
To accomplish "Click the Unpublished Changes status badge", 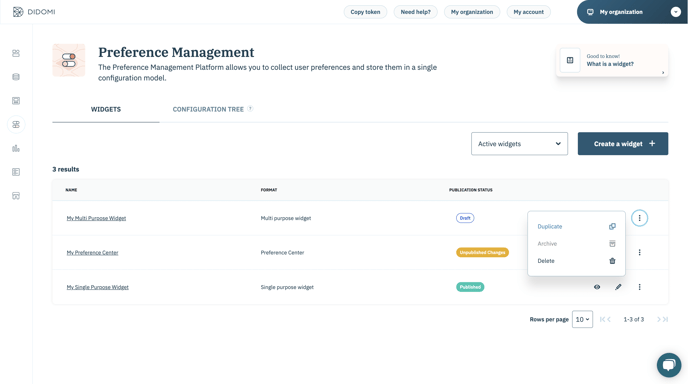I will click(x=482, y=252).
